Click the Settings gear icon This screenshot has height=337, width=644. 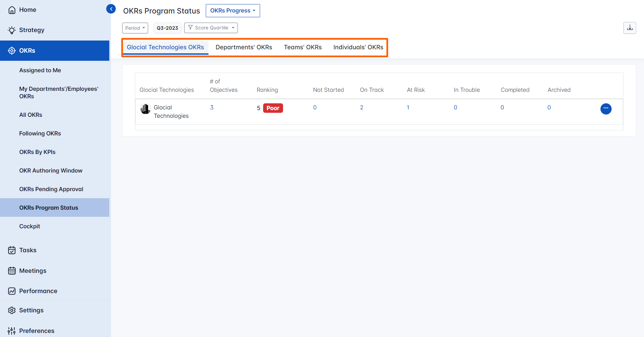click(12, 310)
